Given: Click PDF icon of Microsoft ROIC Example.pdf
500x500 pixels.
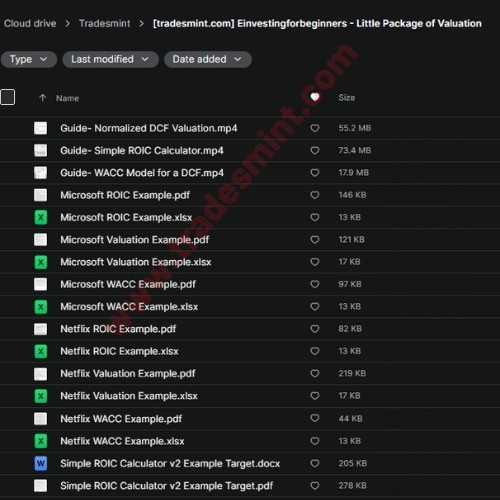Looking at the screenshot, I should (x=41, y=195).
